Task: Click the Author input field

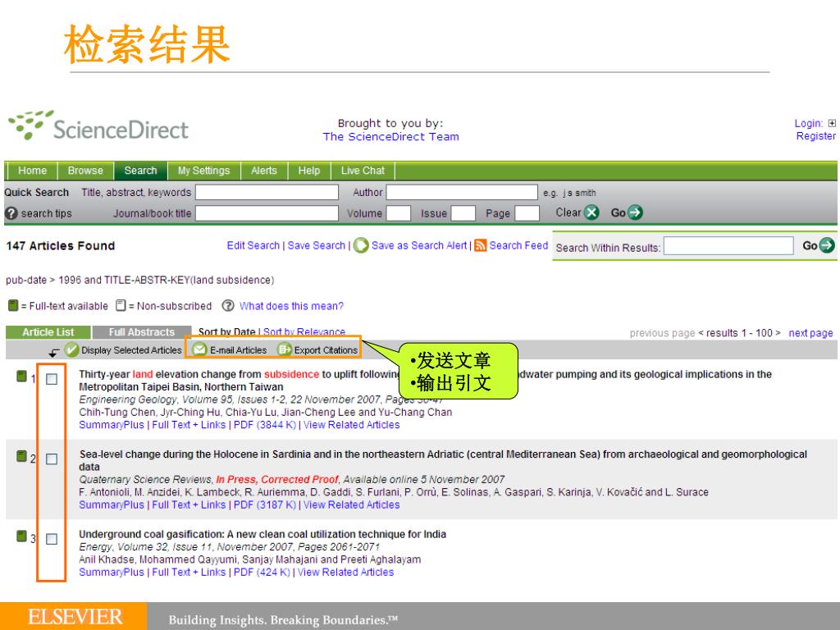Action: pyautogui.click(x=462, y=192)
